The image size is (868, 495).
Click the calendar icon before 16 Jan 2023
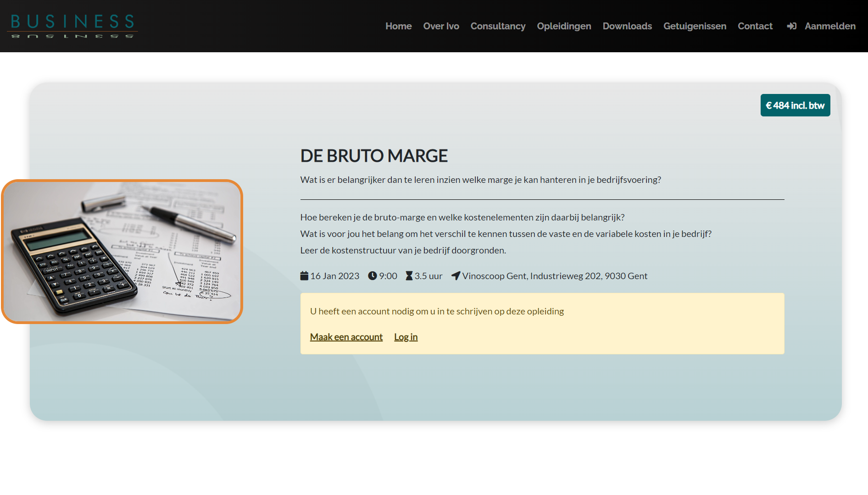click(304, 276)
